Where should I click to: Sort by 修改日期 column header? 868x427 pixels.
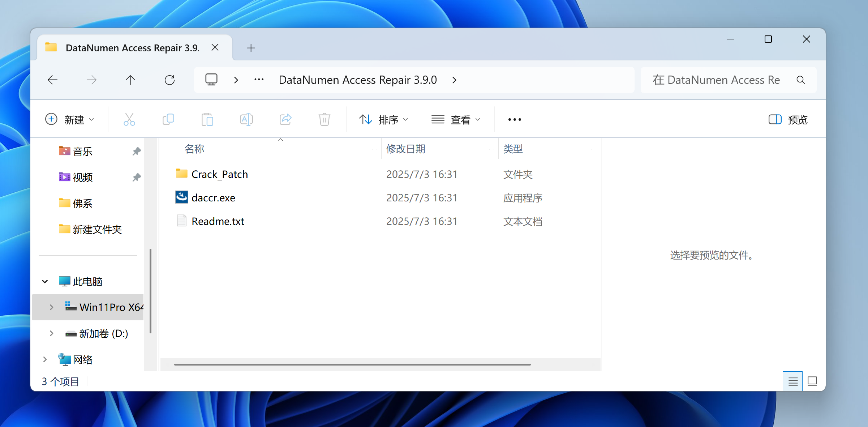coord(405,149)
